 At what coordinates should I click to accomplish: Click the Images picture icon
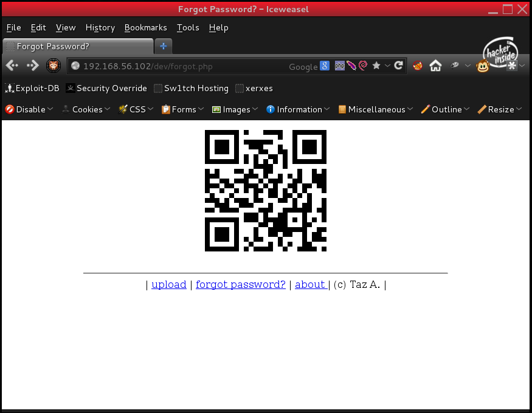pyautogui.click(x=216, y=110)
